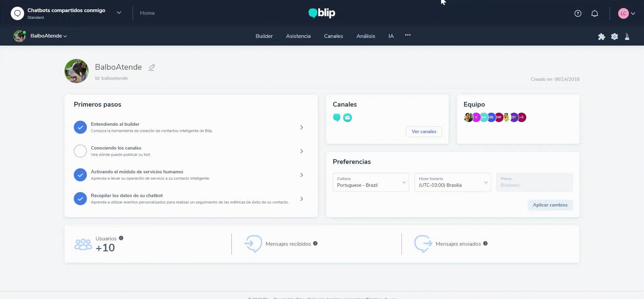Viewport: 644px width, 299px height.
Task: Open the Análisis menu
Action: point(366,36)
